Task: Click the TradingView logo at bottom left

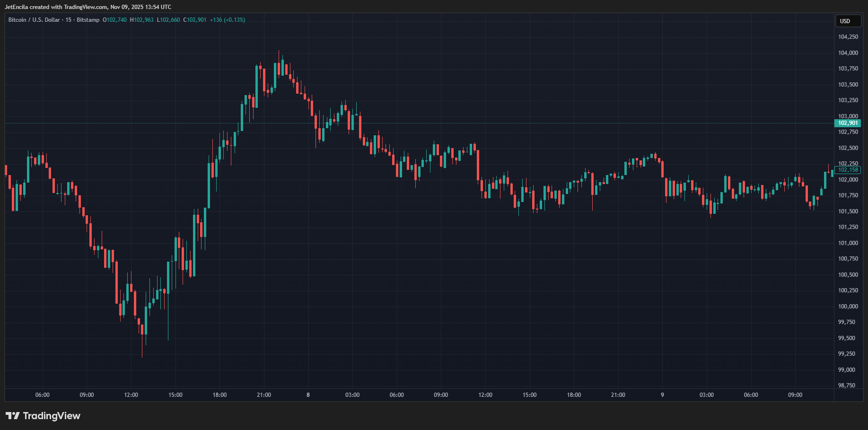Action: click(43, 415)
